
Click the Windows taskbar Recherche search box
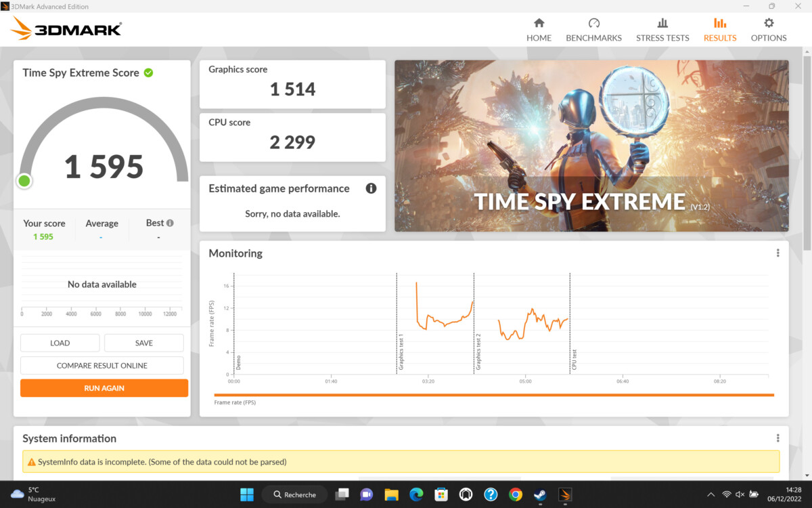coord(294,494)
